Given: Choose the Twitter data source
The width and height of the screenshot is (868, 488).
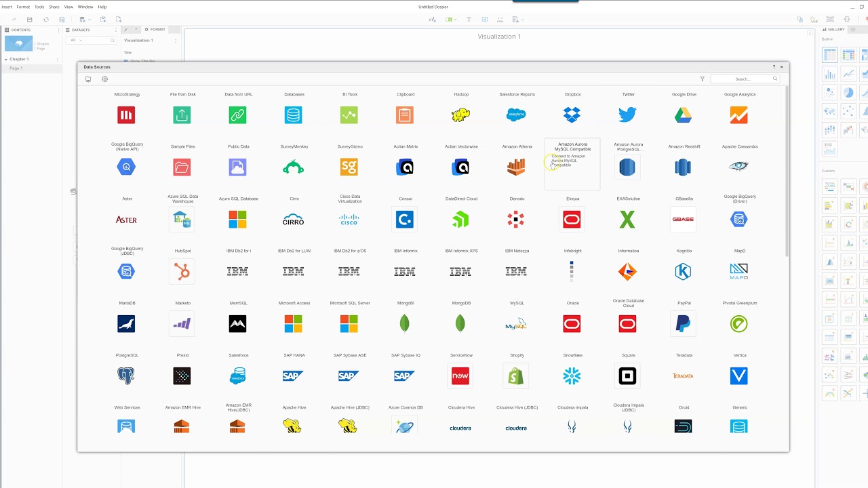Looking at the screenshot, I should [627, 115].
